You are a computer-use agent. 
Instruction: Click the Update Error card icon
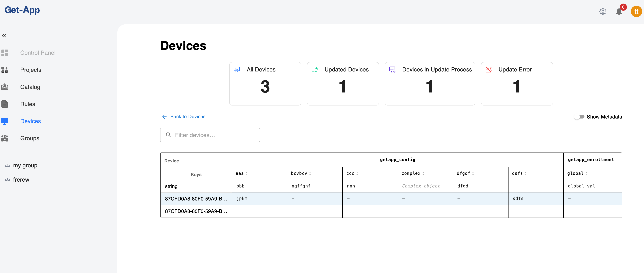point(489,69)
